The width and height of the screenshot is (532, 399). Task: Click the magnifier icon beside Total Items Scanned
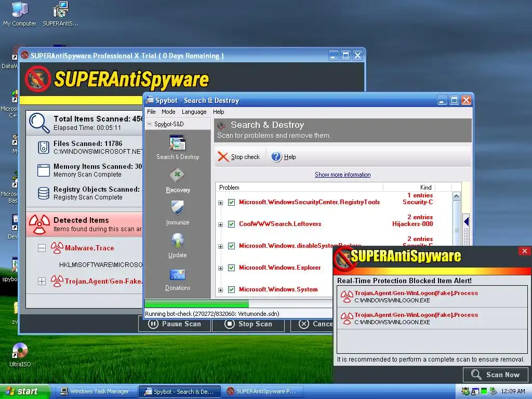39,123
